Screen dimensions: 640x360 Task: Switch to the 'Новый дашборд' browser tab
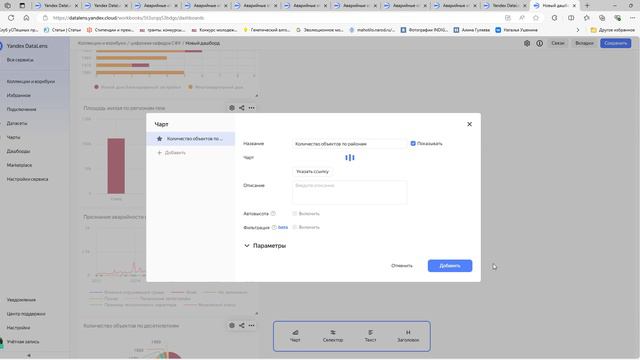(x=554, y=6)
